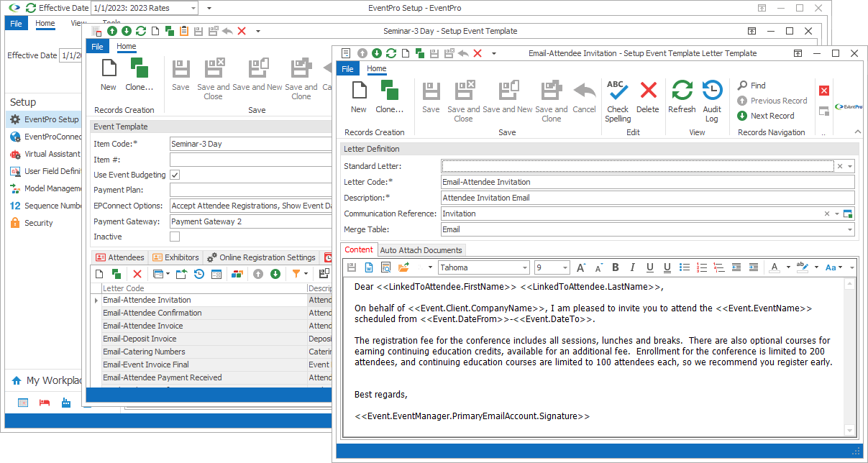
Task: Decrease font size in letter editor
Action: pos(598,267)
